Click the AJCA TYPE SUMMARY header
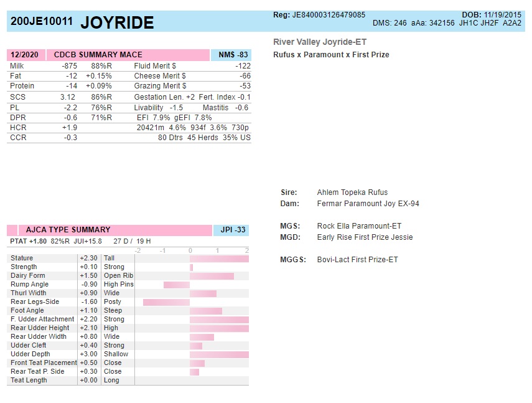532x403 pixels. [68, 230]
